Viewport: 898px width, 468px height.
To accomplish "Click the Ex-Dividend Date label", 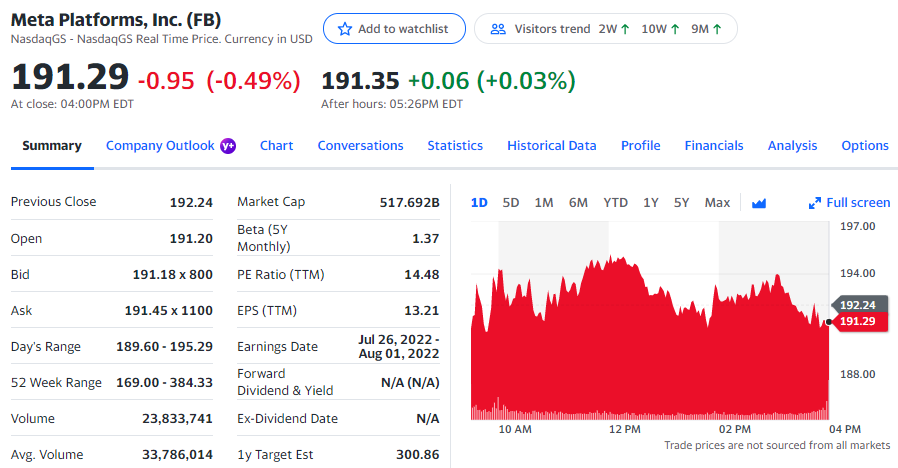I will [287, 419].
